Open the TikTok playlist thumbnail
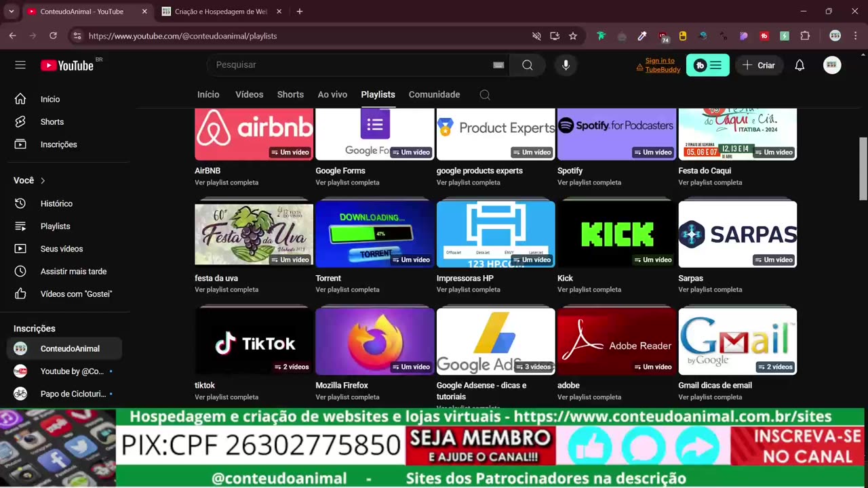The image size is (868, 488). 254,341
